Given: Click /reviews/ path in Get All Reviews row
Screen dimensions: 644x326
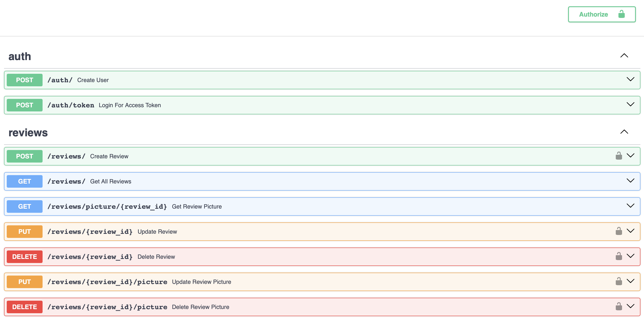Looking at the screenshot, I should (67, 181).
